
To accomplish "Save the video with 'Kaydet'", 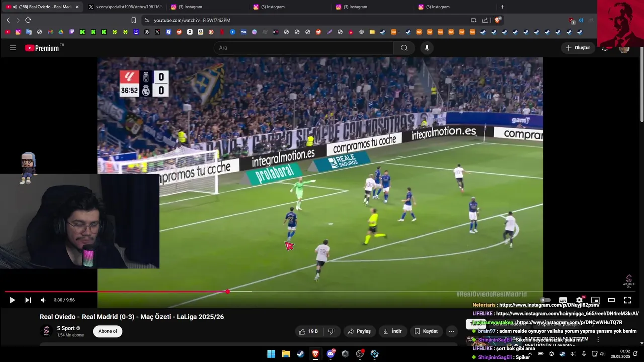I will coord(426,331).
